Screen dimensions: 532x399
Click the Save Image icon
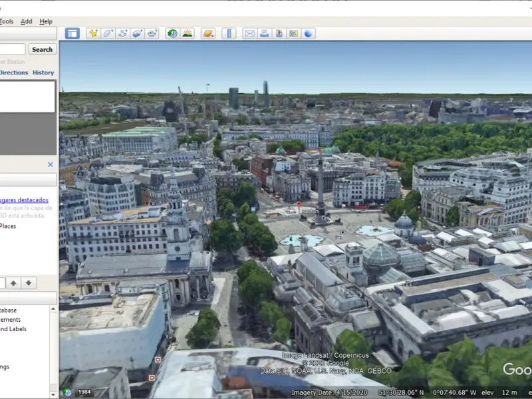[x=279, y=33]
